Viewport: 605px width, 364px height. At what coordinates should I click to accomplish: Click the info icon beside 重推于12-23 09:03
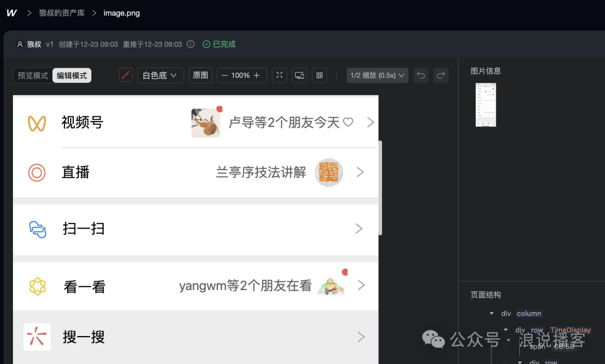(190, 44)
